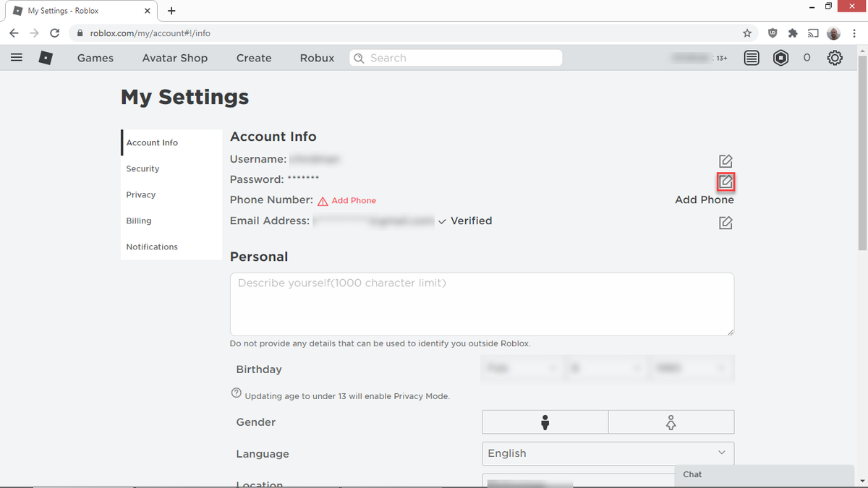Image resolution: width=868 pixels, height=488 pixels.
Task: Edit the Email Address with pencil icon
Action: (x=726, y=223)
